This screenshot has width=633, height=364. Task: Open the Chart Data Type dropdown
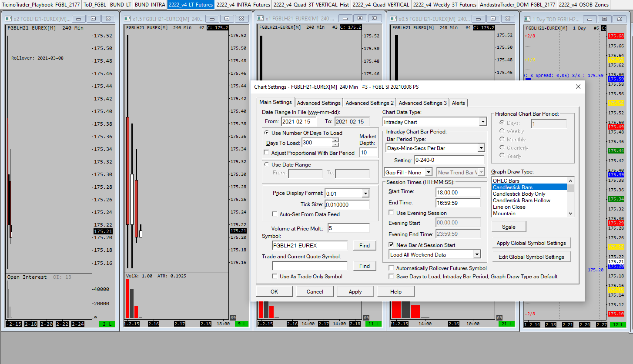pos(482,122)
